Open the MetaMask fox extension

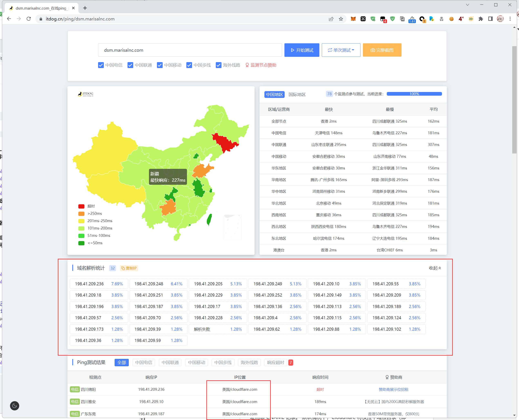(x=353, y=19)
